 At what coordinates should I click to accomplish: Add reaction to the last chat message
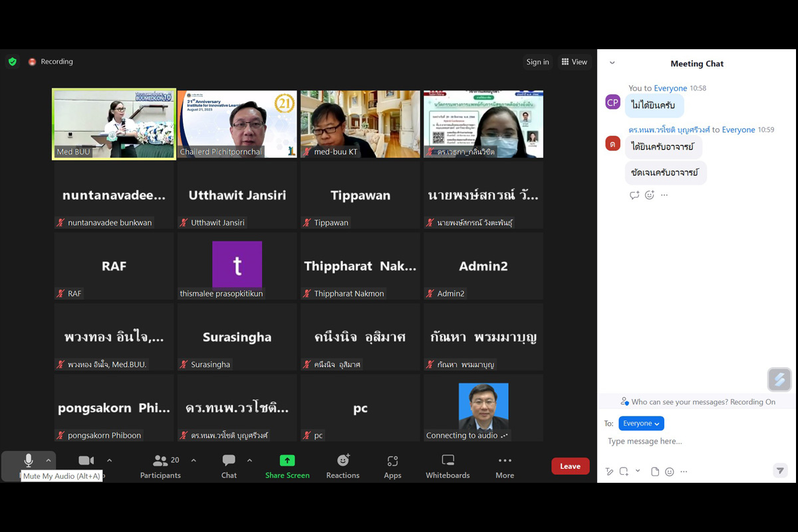point(650,195)
